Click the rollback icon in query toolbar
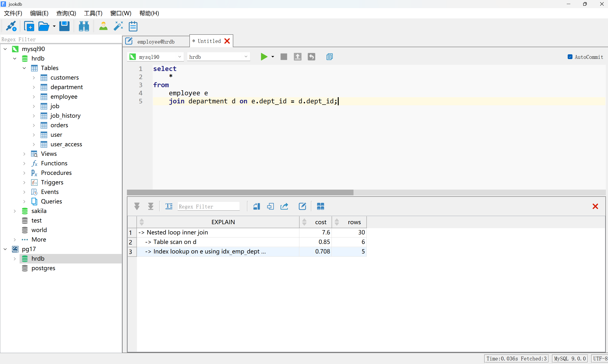608x364 pixels. tap(311, 57)
